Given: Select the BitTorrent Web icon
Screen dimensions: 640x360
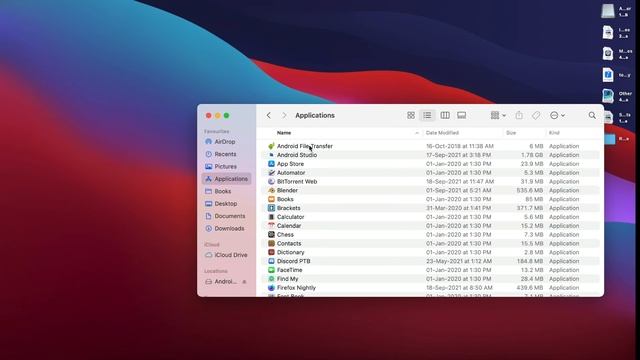Looking at the screenshot, I should (271, 182).
